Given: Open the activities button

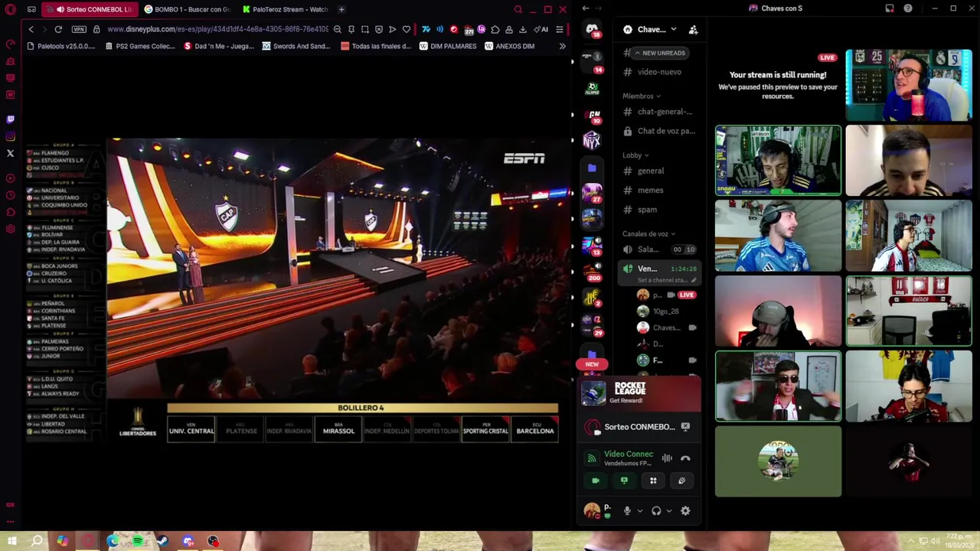Looking at the screenshot, I should [653, 481].
